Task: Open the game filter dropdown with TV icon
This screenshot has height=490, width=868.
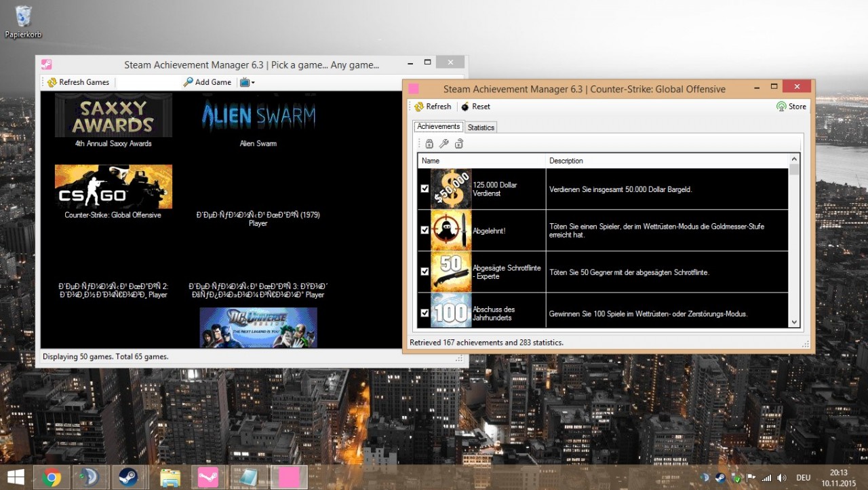Action: tap(247, 82)
